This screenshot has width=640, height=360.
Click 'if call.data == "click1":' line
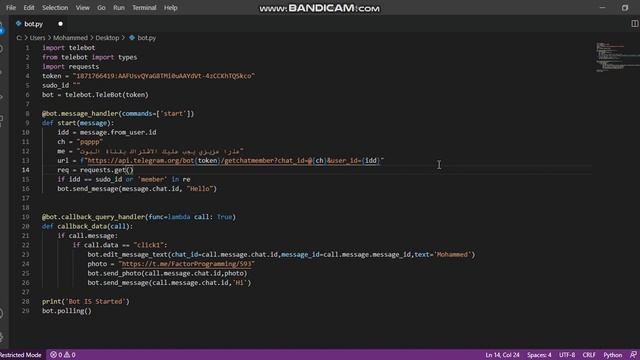(120, 245)
